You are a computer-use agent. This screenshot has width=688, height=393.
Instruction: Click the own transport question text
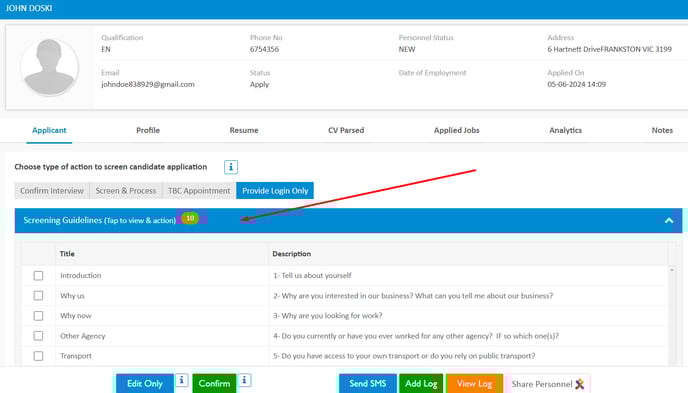pos(404,356)
